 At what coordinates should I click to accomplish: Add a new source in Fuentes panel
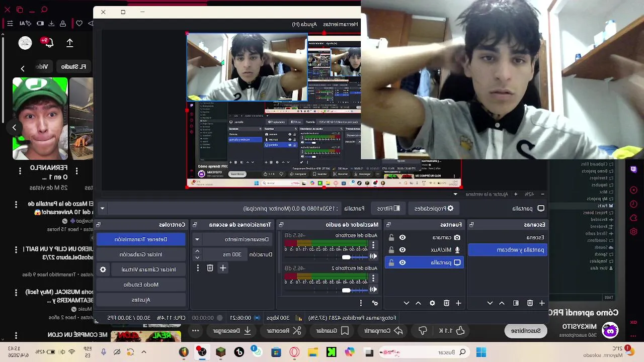tap(458, 303)
